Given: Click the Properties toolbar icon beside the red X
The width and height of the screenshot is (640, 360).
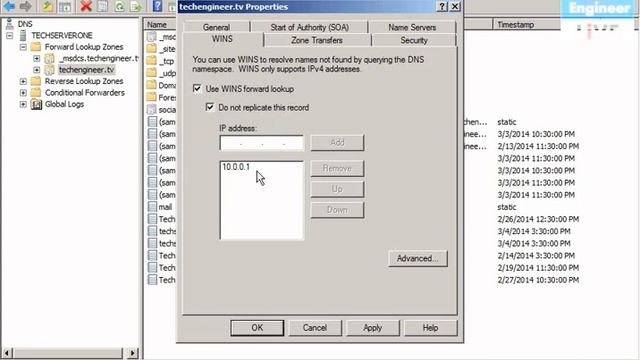Looking at the screenshot, I should pos(102,6).
